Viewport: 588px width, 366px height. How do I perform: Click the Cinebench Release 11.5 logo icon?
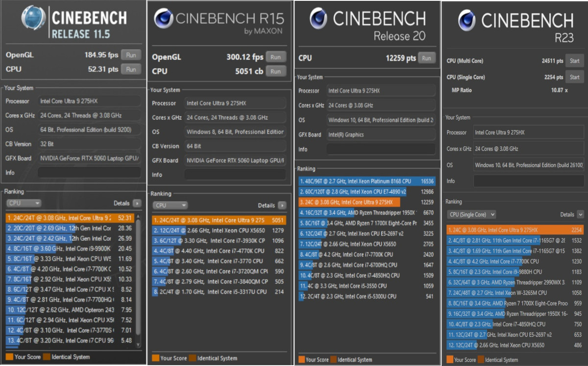coord(34,20)
